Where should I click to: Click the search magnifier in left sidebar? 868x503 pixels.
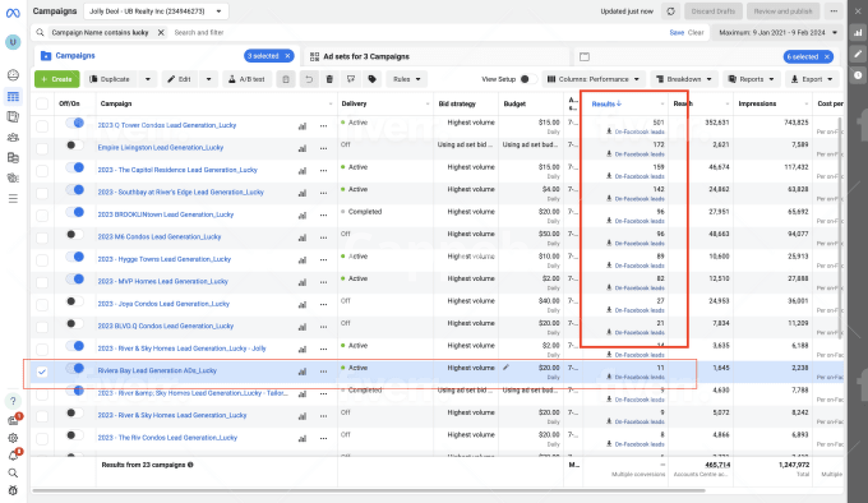13,473
